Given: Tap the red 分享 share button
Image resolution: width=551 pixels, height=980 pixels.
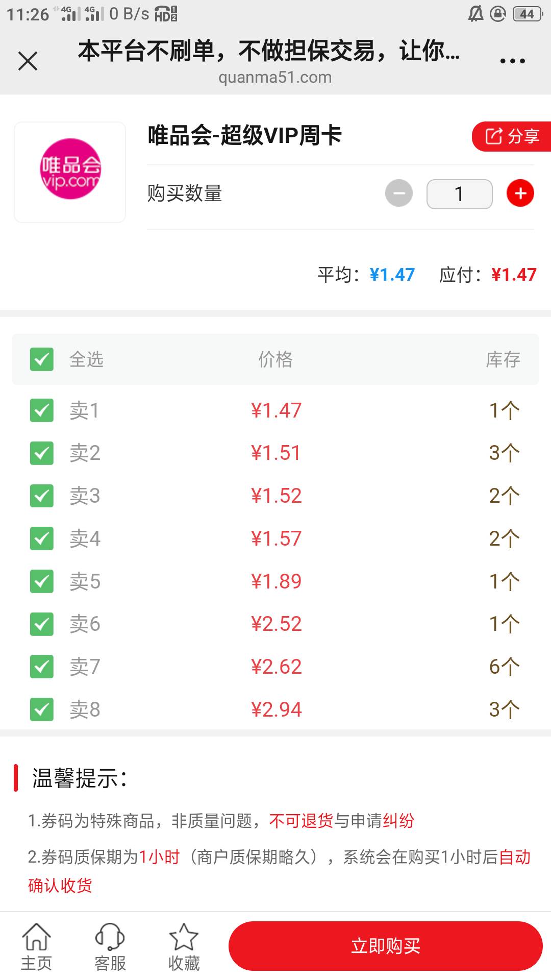Looking at the screenshot, I should [511, 136].
